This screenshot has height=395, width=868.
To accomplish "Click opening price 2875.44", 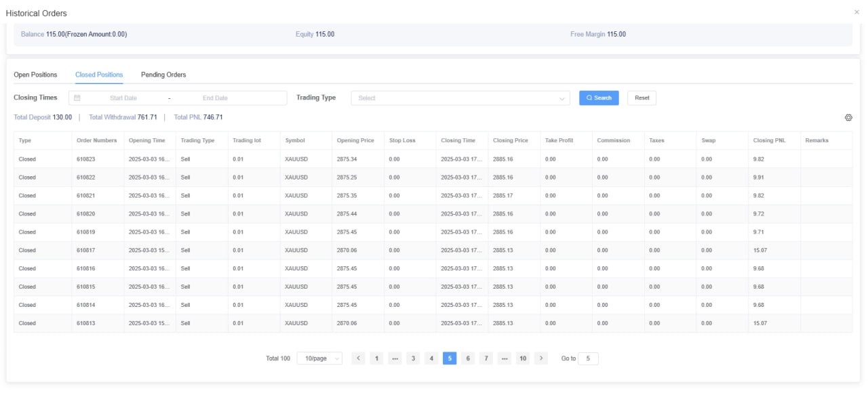I will pyautogui.click(x=347, y=214).
